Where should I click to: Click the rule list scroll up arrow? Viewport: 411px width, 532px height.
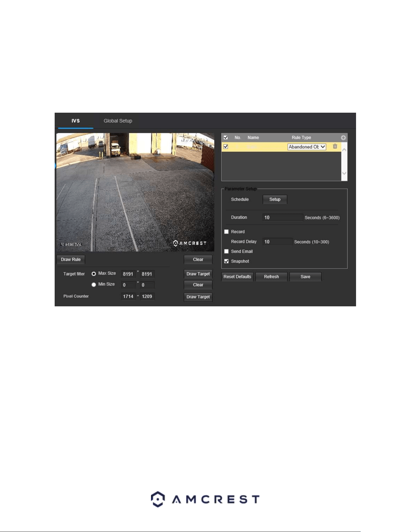[x=344, y=150]
